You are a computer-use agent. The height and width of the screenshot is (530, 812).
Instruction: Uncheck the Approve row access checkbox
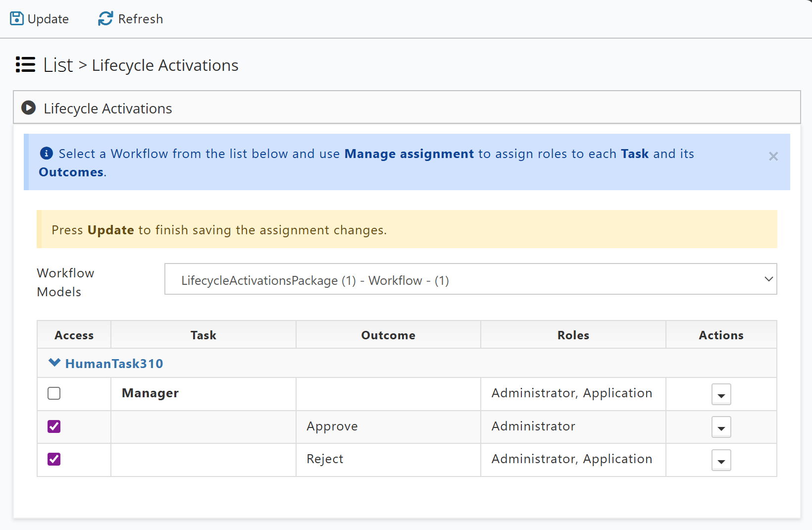(54, 426)
